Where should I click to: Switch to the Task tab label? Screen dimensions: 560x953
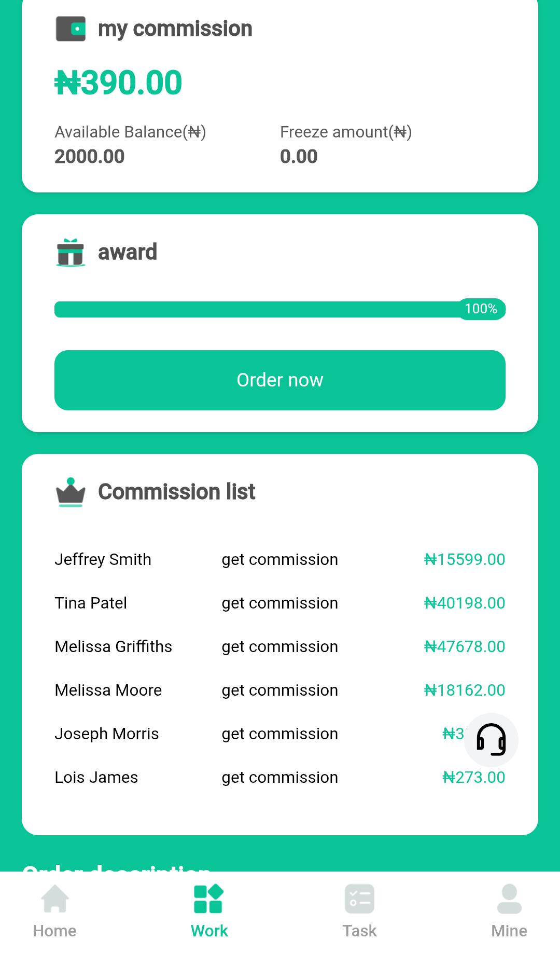point(359,931)
